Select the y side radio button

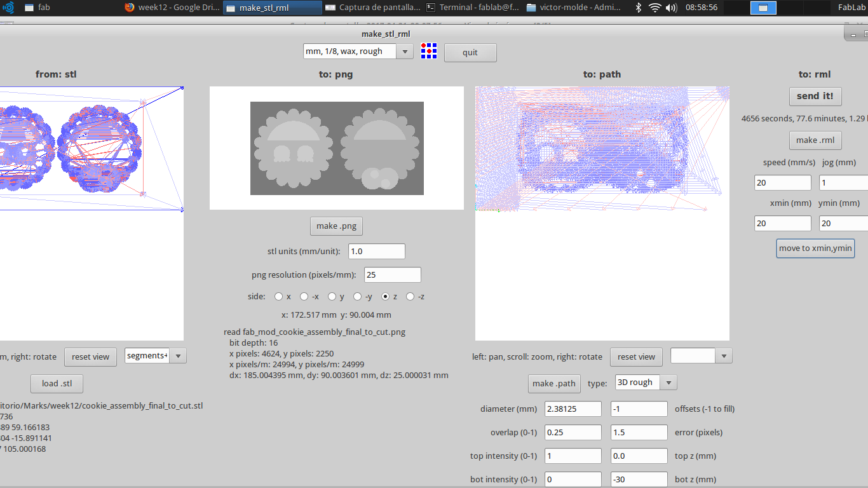coord(332,296)
